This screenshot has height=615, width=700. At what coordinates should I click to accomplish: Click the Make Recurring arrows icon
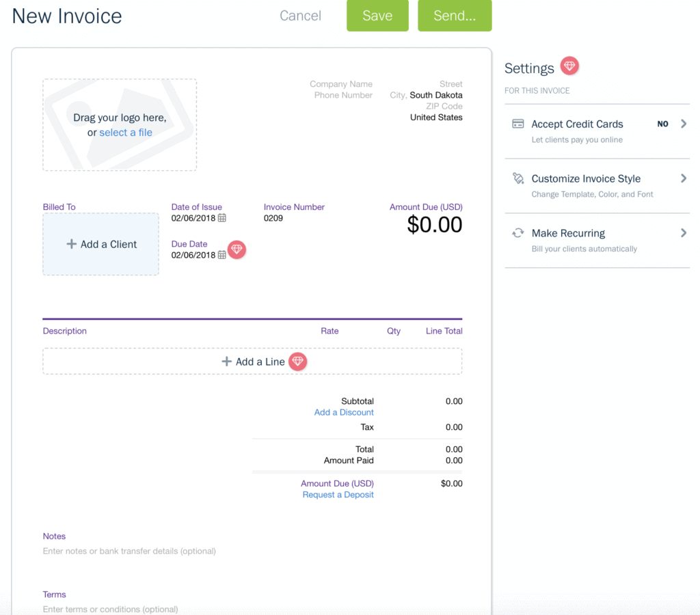point(518,233)
